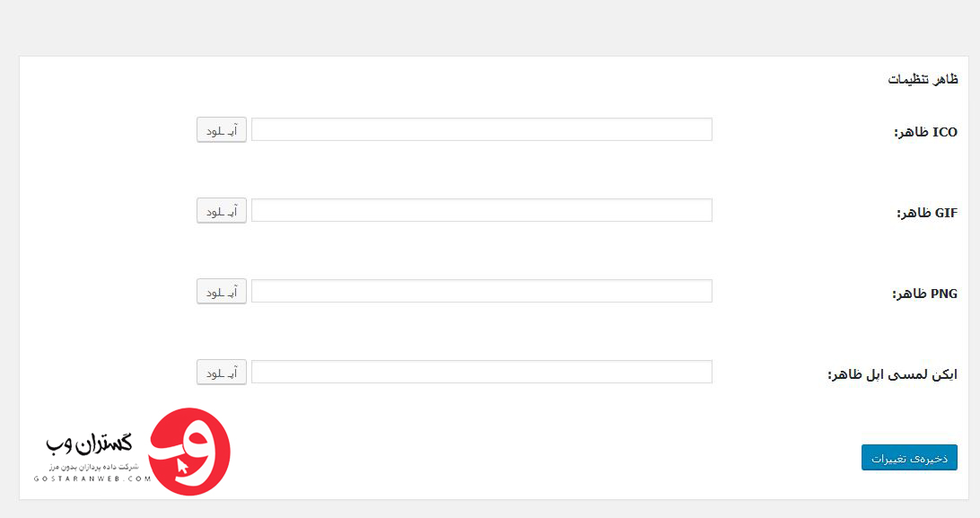Viewport: 980px width, 518px height.
Task: Focus the ICO ظاهر text input
Action: pos(481,129)
